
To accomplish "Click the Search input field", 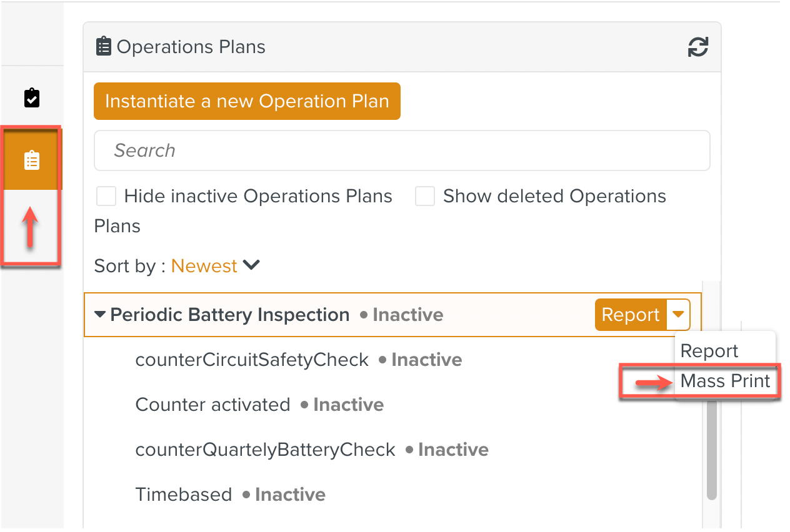I will coord(402,150).
